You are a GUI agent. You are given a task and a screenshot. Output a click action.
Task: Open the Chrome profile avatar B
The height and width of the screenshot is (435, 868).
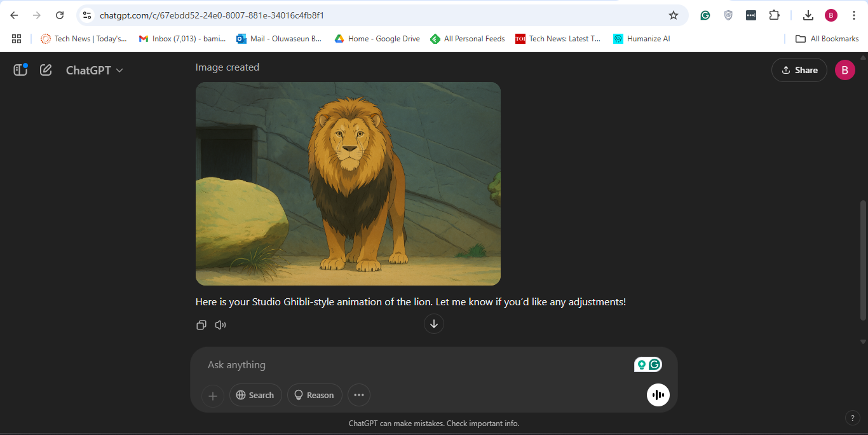click(x=831, y=15)
